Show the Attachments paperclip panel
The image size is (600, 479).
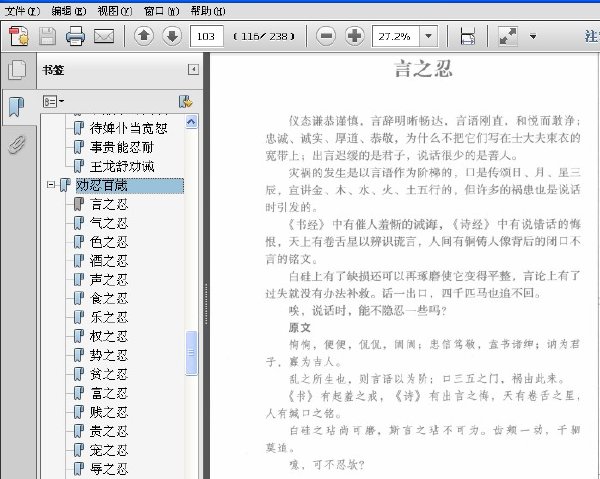pyautogui.click(x=16, y=144)
